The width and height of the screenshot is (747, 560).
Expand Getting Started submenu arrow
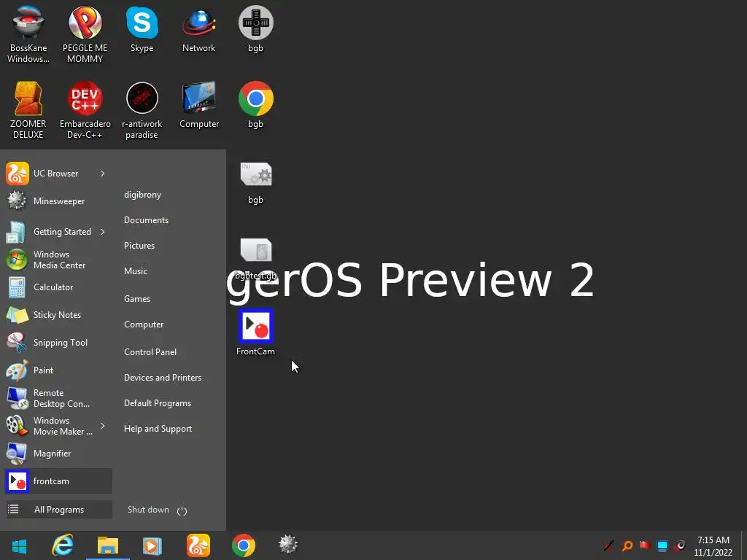pyautogui.click(x=102, y=231)
